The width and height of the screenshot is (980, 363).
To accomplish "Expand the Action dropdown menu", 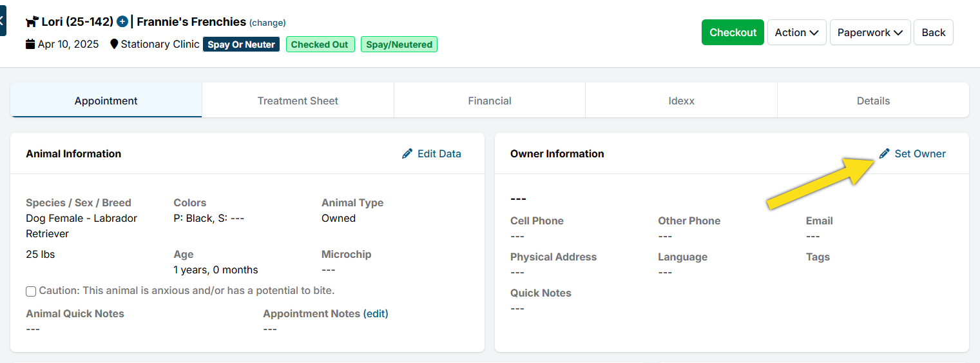I will (796, 32).
